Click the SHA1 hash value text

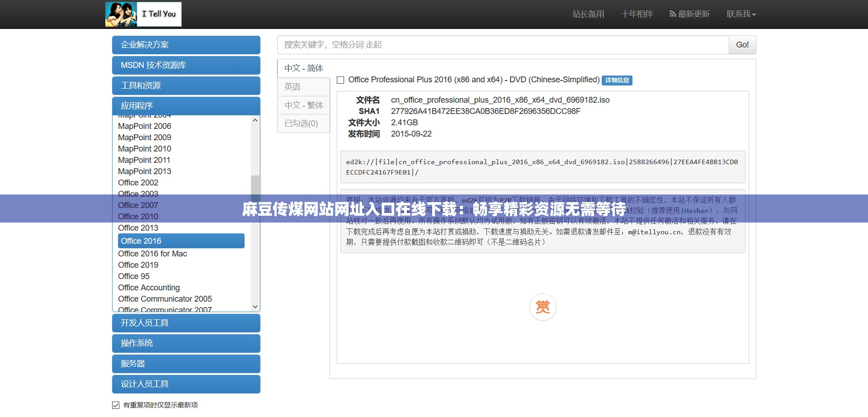click(486, 111)
